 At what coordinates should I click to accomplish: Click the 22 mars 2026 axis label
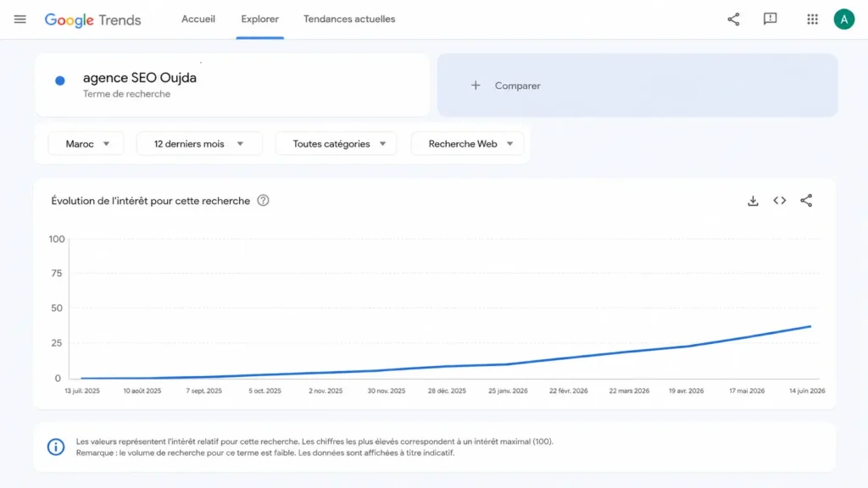point(629,391)
